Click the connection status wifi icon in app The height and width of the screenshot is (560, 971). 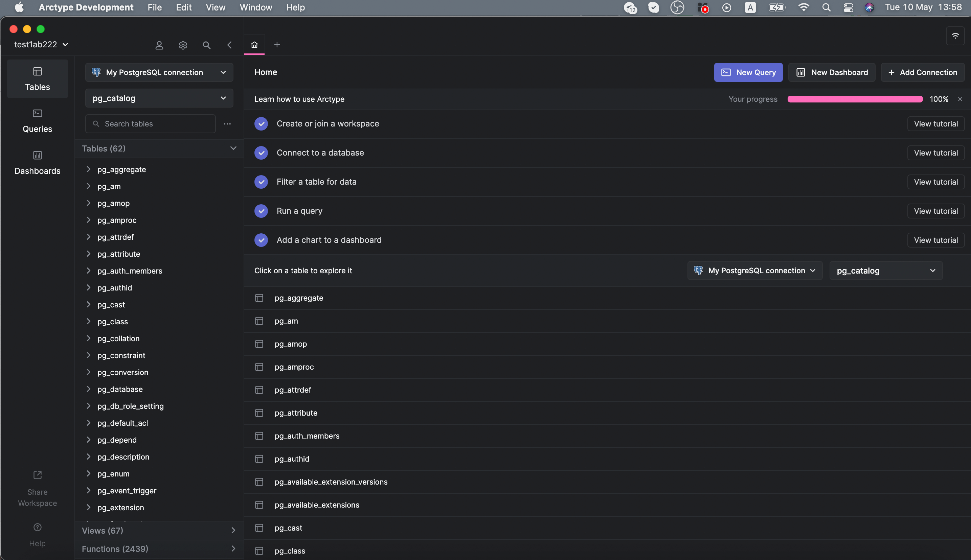955,36
